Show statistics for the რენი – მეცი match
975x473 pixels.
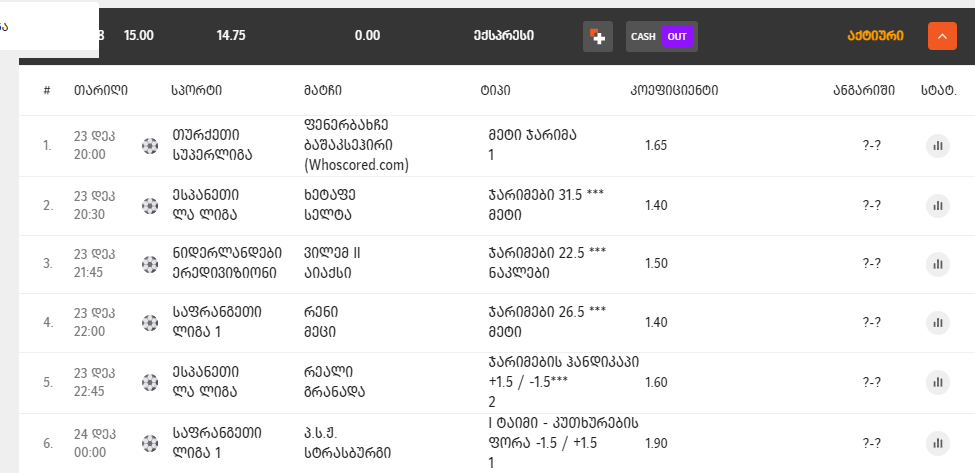937,323
